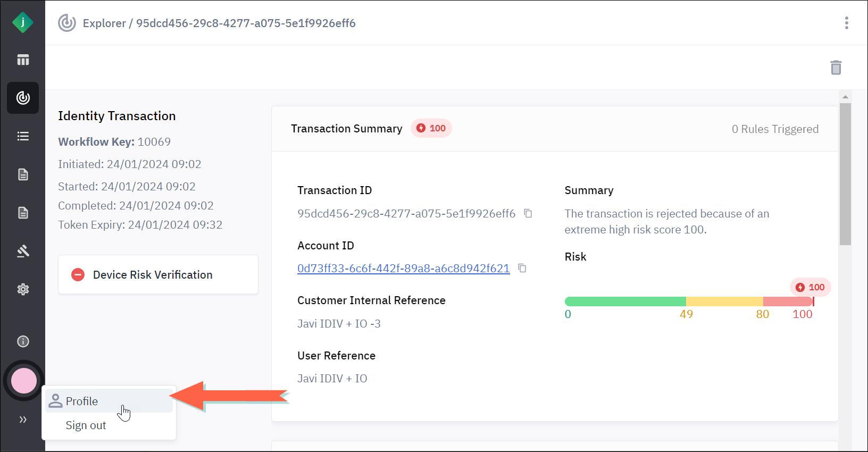868x452 pixels.
Task: Click the Device Risk Verification card
Action: (158, 274)
